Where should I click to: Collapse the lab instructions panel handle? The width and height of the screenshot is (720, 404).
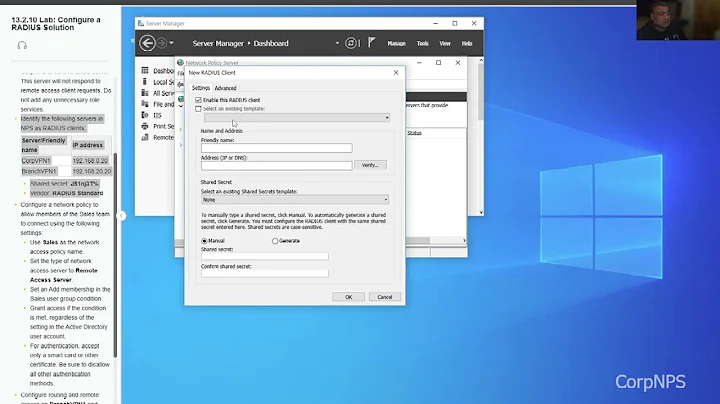122,215
